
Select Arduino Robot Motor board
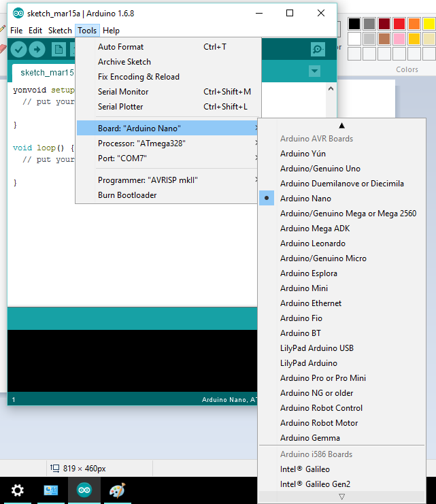(341, 423)
